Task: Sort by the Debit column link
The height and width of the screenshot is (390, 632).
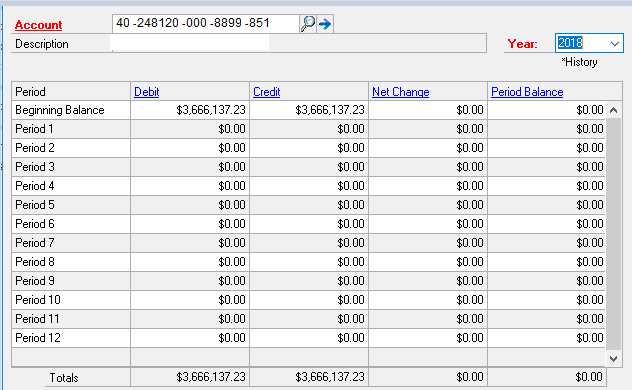Action: point(146,92)
